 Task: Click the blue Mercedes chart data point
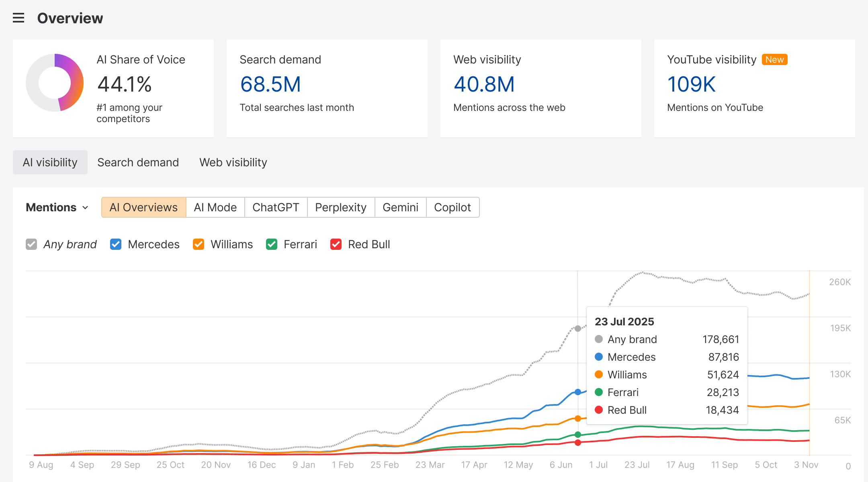point(578,392)
